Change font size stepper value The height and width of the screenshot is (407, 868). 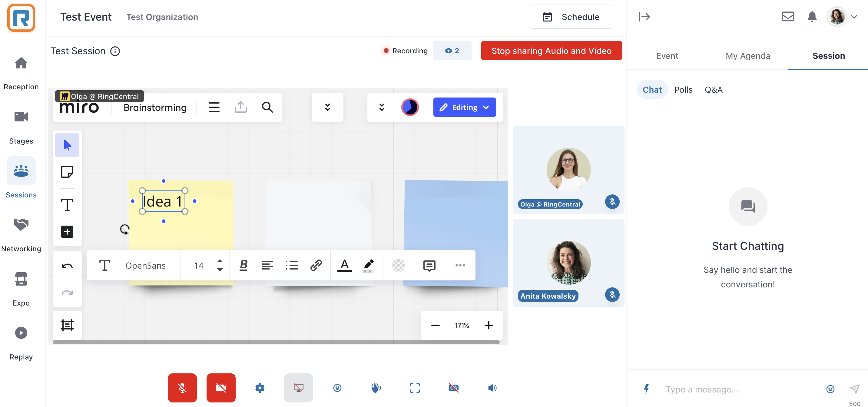coord(220,265)
